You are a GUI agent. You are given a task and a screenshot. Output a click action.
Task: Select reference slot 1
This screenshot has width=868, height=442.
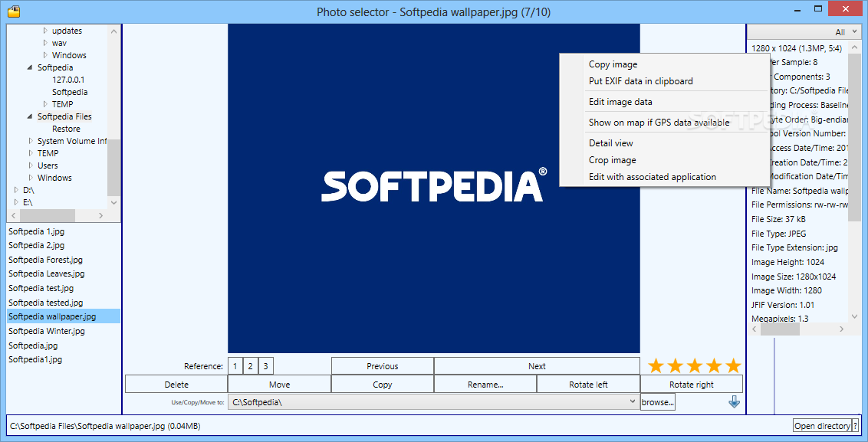click(235, 366)
